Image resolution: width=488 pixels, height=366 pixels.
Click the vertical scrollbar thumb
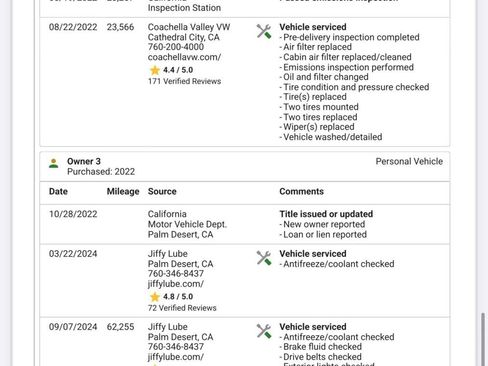483,339
